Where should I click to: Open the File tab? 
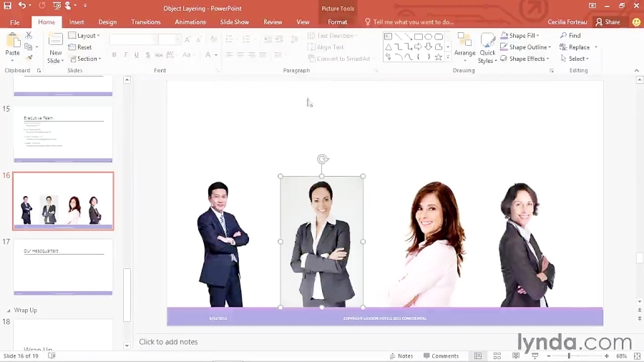(15, 22)
